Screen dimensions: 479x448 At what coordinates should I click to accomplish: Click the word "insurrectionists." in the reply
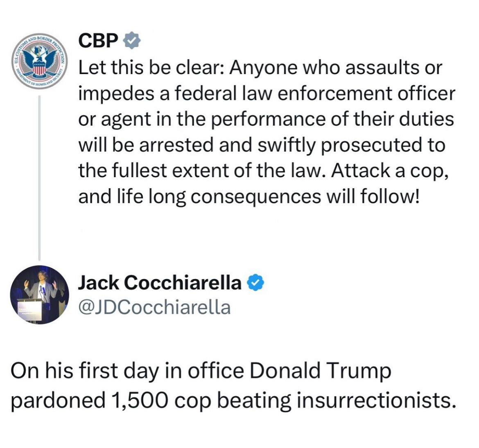tap(377, 401)
